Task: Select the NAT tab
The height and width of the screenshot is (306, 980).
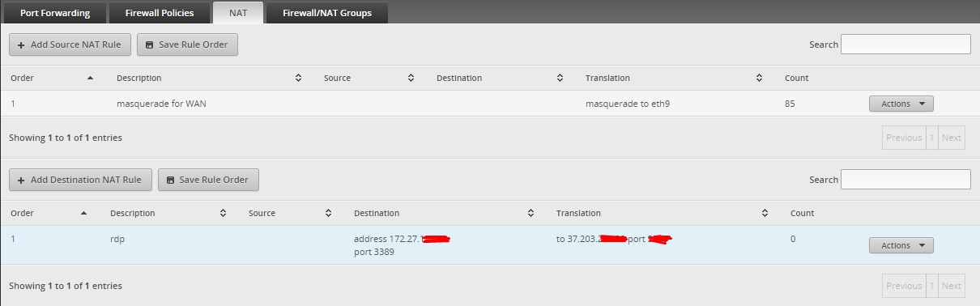Action: pos(238,12)
